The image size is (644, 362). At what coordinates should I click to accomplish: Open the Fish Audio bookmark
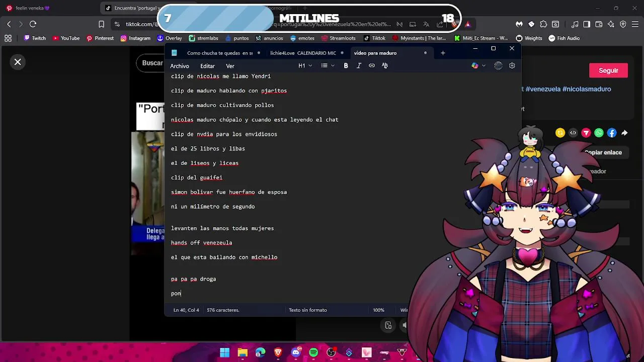(x=564, y=38)
